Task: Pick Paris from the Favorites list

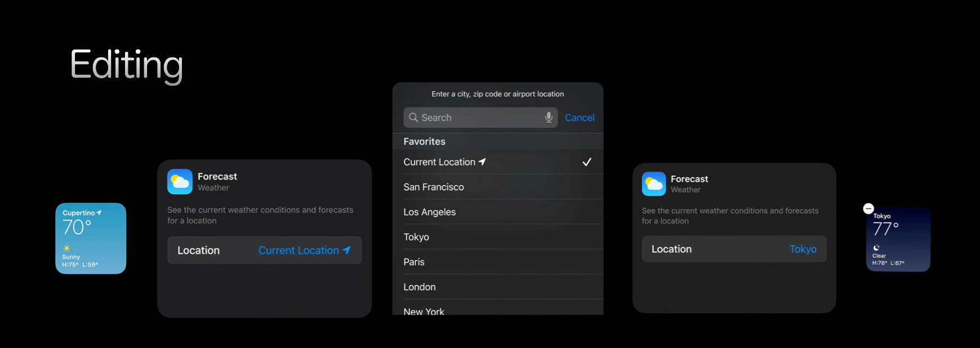Action: click(414, 262)
